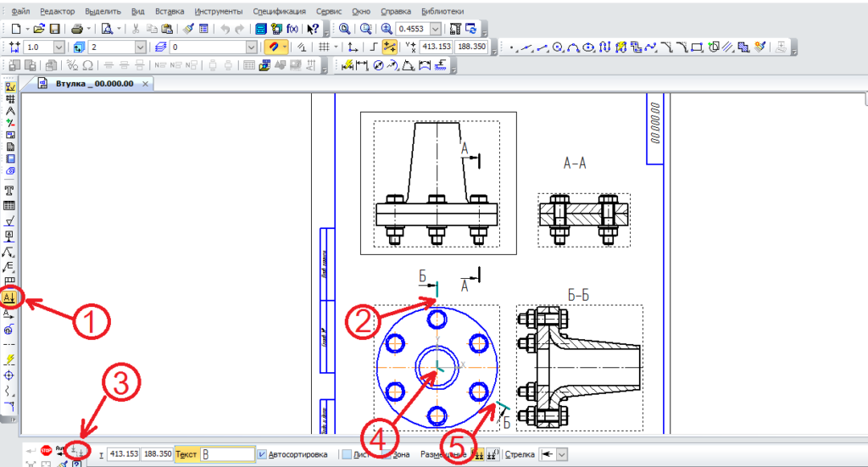The height and width of the screenshot is (467, 868).
Task: Open the Print icon in the toolbar
Action: pos(76,29)
